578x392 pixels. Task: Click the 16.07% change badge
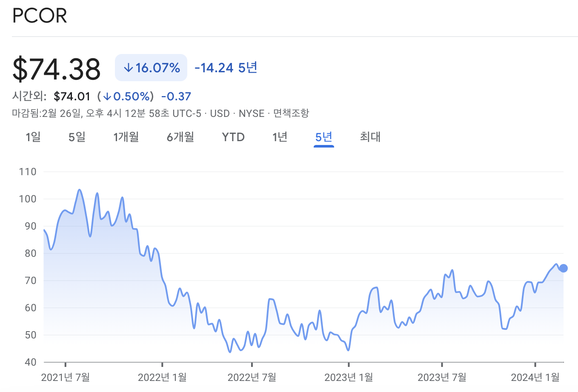[x=151, y=68]
